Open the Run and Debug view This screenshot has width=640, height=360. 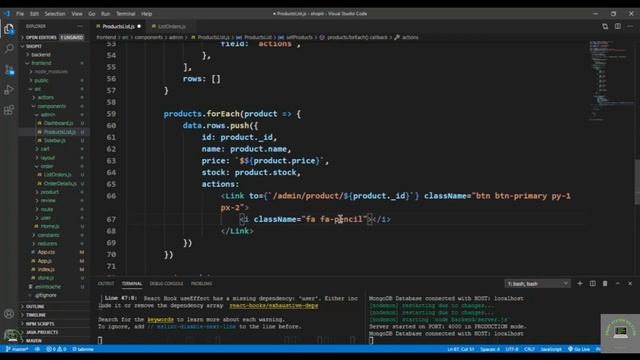(9, 90)
